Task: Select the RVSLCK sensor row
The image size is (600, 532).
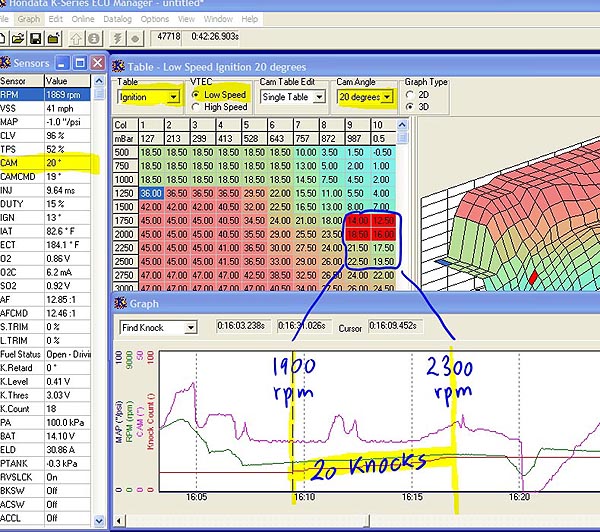Action: coord(45,477)
